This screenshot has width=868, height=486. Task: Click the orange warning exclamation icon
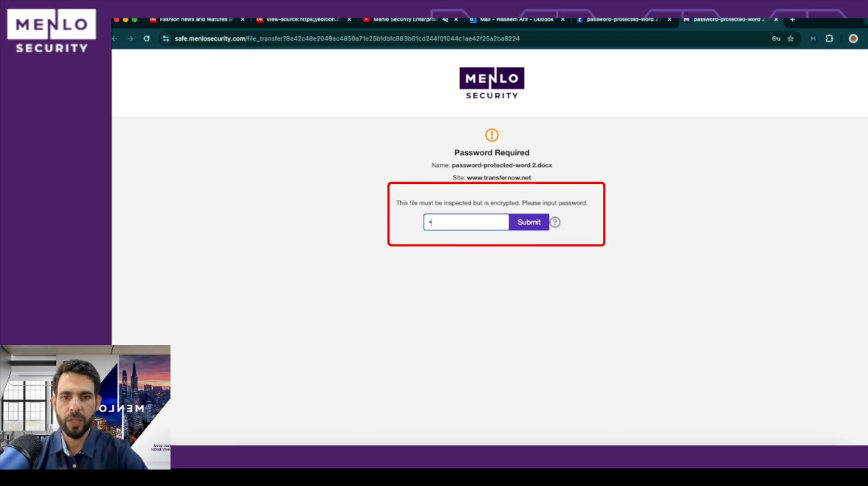pos(492,134)
